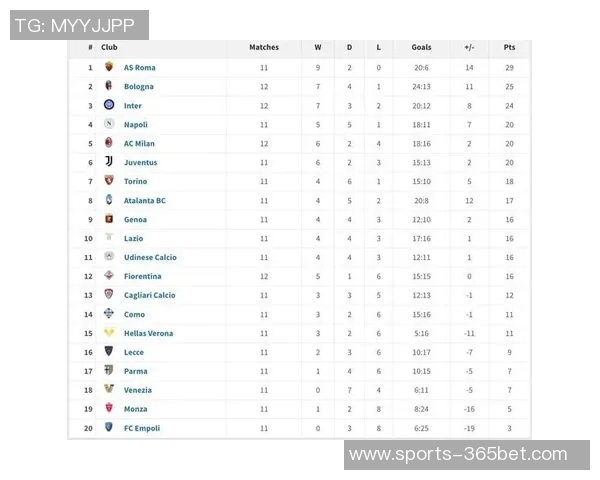Open the Fiorentina team link
The height and width of the screenshot is (480, 600).
point(142,276)
